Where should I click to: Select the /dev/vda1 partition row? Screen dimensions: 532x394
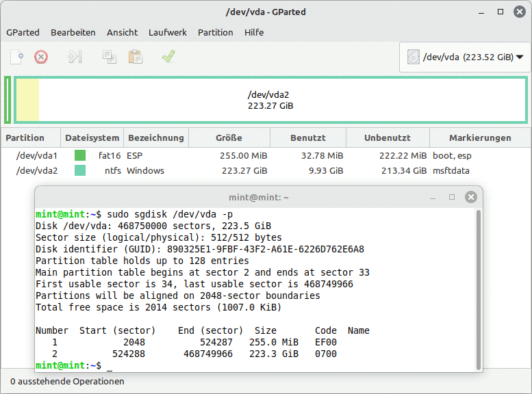tap(266, 156)
